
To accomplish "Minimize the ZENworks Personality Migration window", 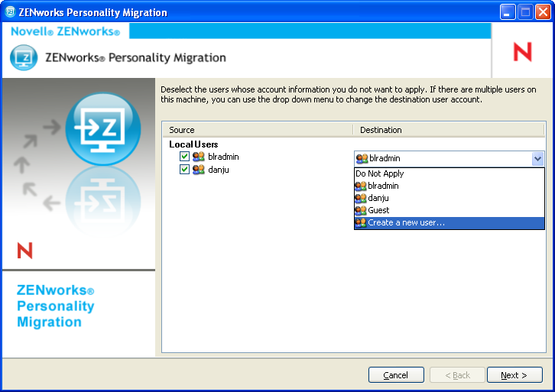I will coord(508,12).
